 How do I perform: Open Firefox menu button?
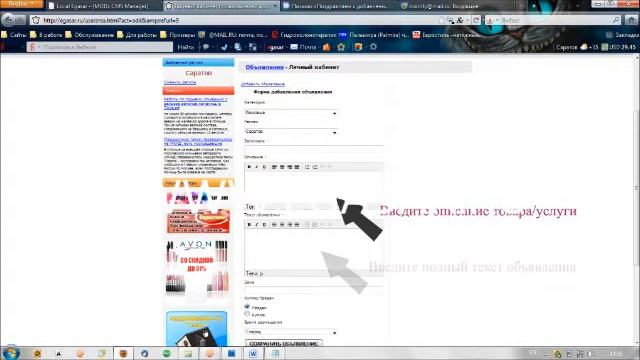click(x=21, y=4)
